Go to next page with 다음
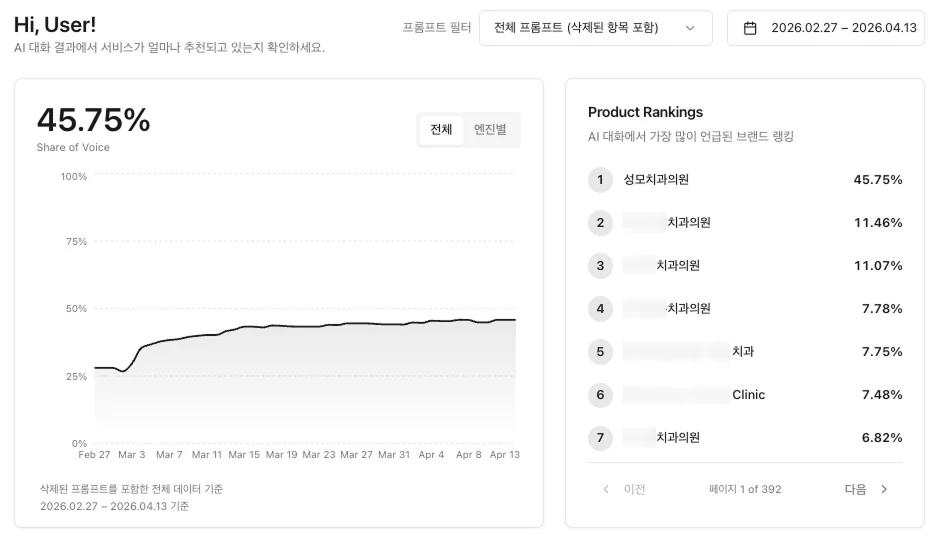This screenshot has width=937, height=542. [x=856, y=489]
